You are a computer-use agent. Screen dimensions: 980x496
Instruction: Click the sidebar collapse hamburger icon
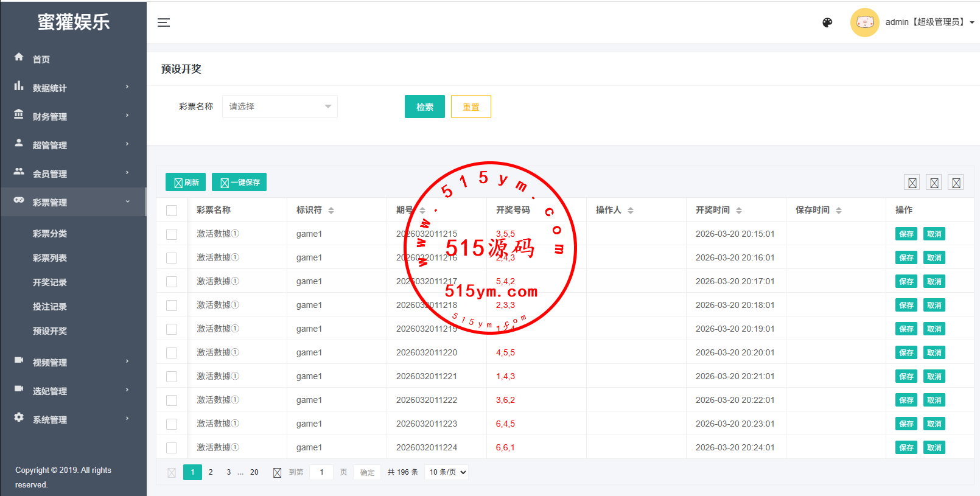pyautogui.click(x=164, y=23)
